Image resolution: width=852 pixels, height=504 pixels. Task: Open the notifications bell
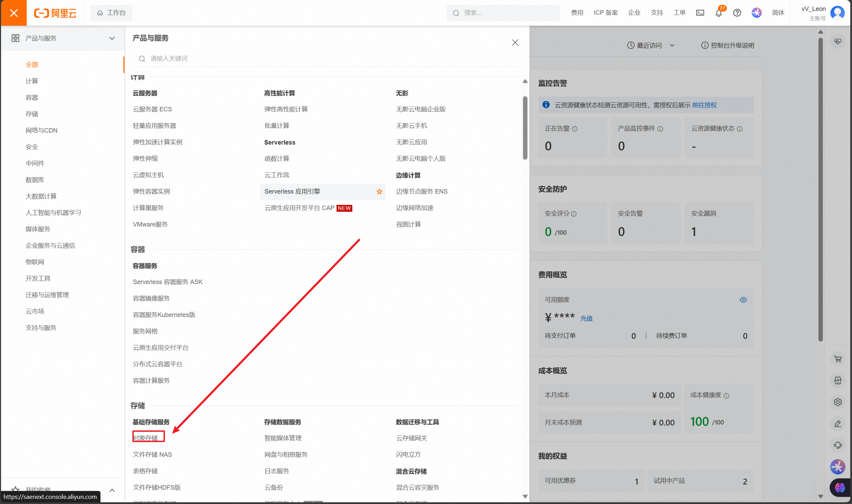719,13
